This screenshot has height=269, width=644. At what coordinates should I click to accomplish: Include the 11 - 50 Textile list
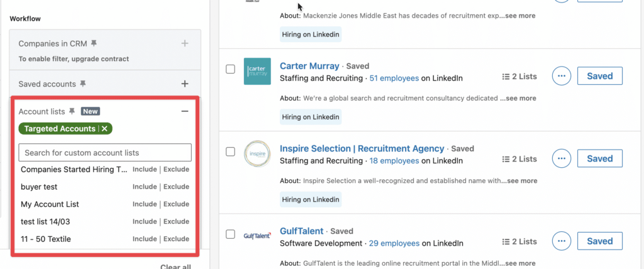pyautogui.click(x=145, y=239)
